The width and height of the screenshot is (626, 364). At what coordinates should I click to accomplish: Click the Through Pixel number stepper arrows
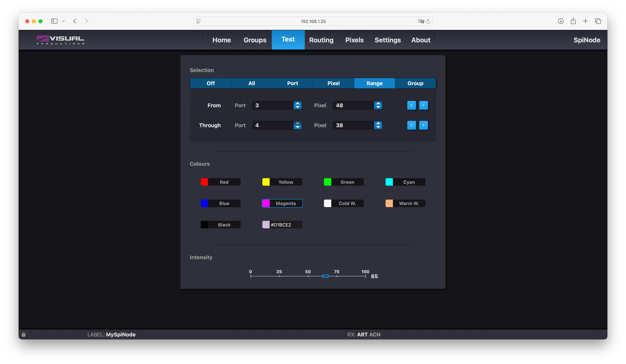click(x=378, y=125)
